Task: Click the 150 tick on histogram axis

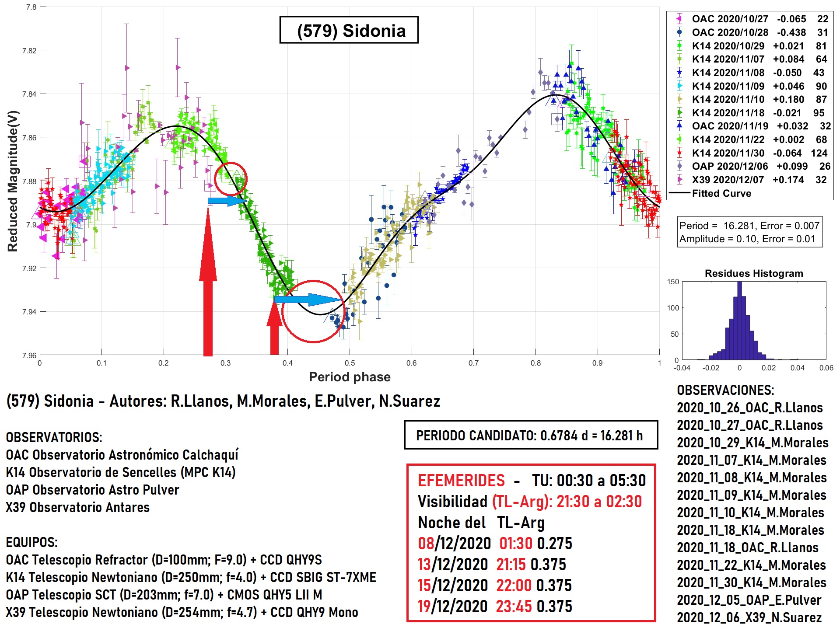Action: coord(673,282)
